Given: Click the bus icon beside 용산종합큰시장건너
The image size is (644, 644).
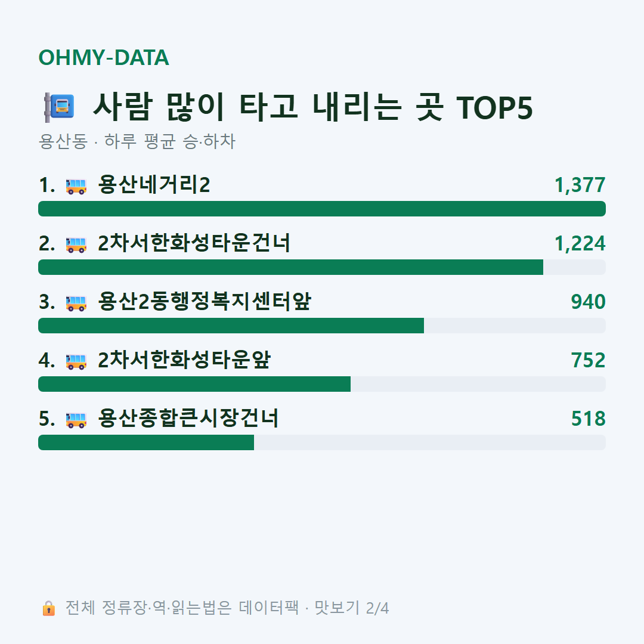Looking at the screenshot, I should 76,420.
